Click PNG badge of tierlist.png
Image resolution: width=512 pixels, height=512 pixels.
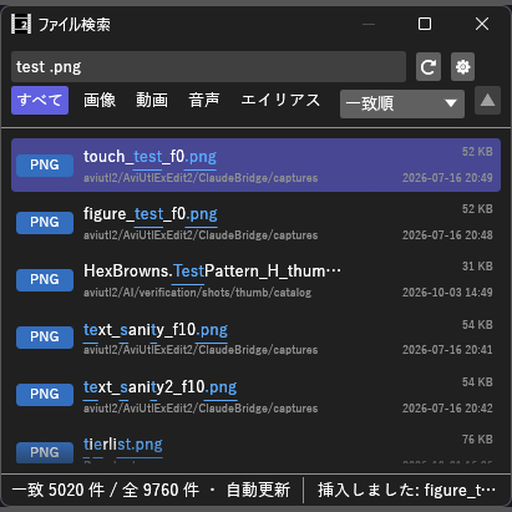point(45,452)
